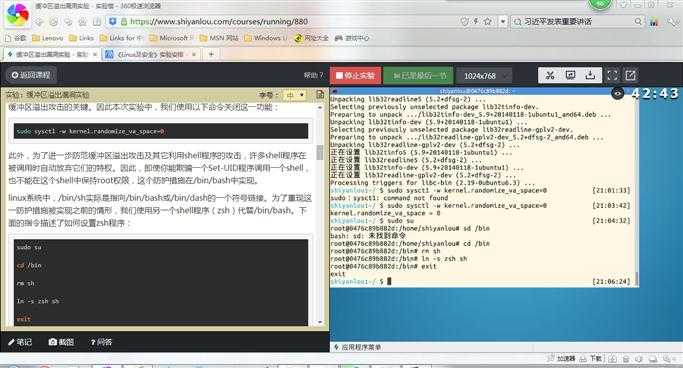Click the shield icon right of address bar
Viewport: 683px width, 368px height.
click(x=464, y=21)
